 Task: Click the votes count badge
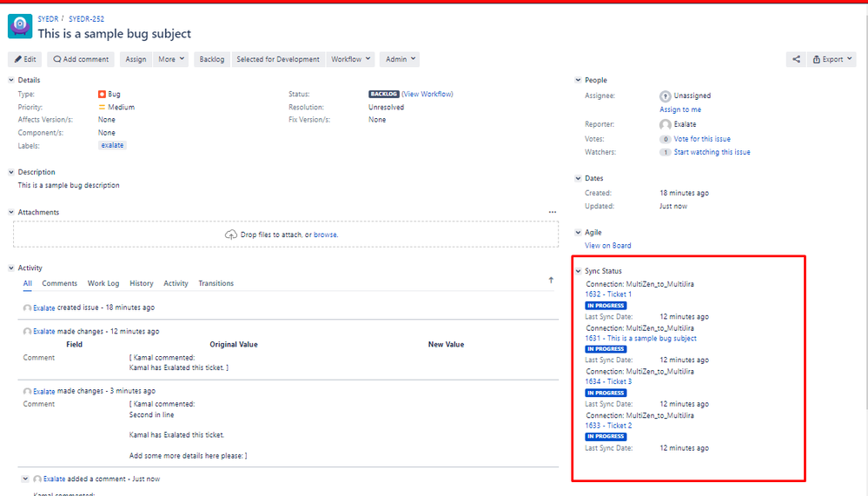click(666, 140)
